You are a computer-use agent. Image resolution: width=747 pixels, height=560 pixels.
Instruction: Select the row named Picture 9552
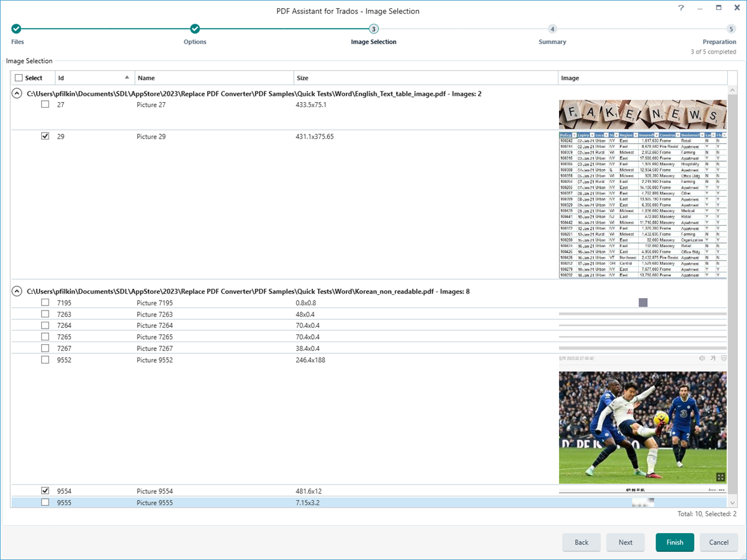point(369,419)
